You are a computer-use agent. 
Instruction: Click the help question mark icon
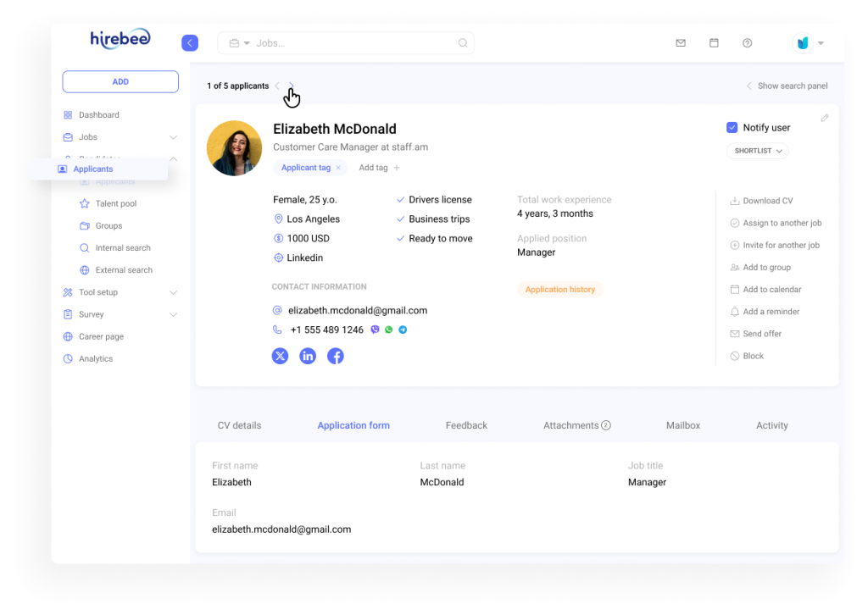point(747,42)
